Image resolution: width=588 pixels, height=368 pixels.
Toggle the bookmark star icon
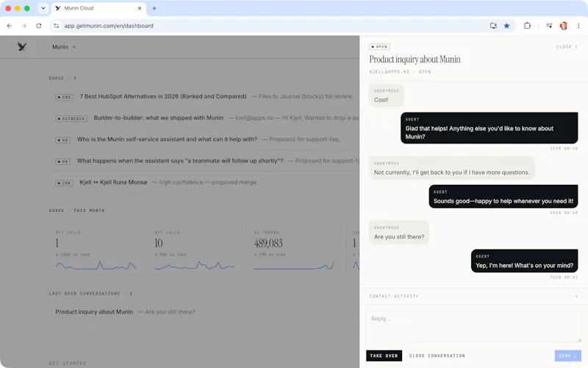(506, 26)
